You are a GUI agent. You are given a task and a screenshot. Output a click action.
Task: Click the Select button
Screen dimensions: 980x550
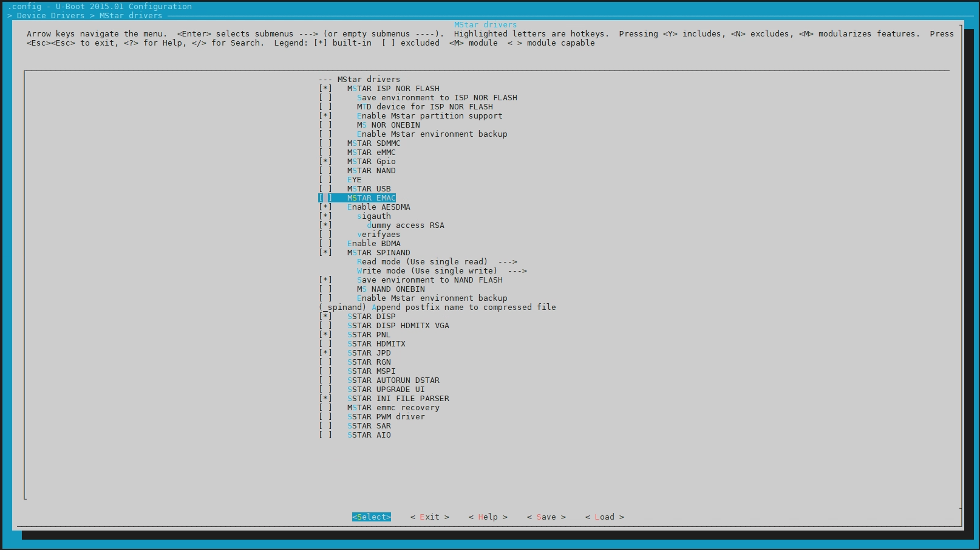(x=372, y=517)
